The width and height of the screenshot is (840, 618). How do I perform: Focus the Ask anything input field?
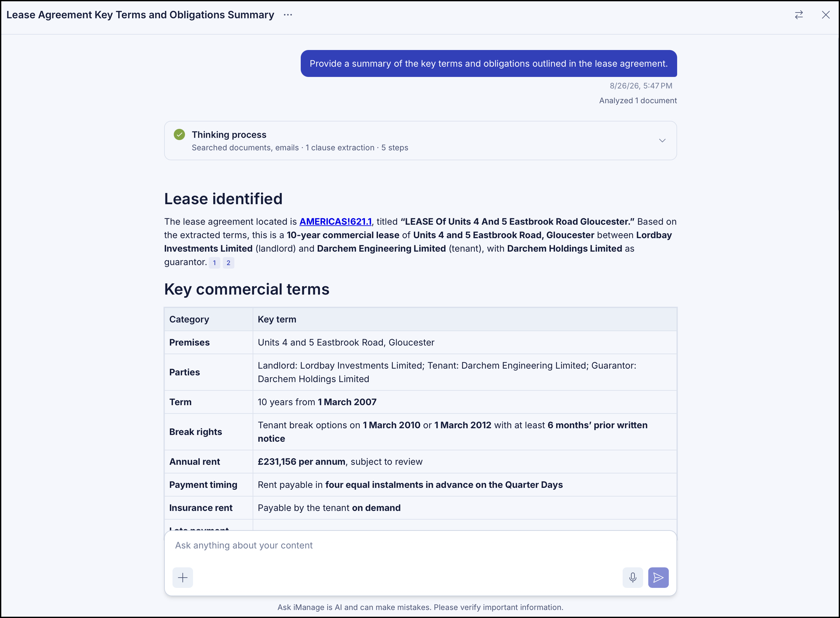420,546
